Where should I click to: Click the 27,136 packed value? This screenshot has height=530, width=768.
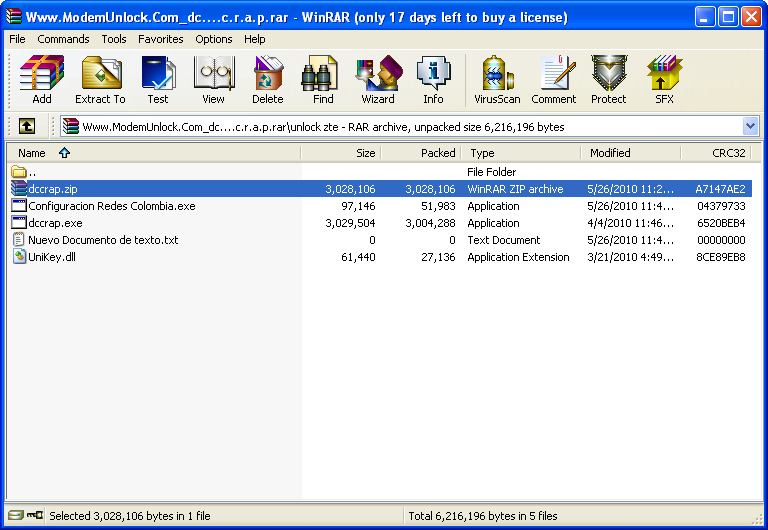tap(438, 257)
